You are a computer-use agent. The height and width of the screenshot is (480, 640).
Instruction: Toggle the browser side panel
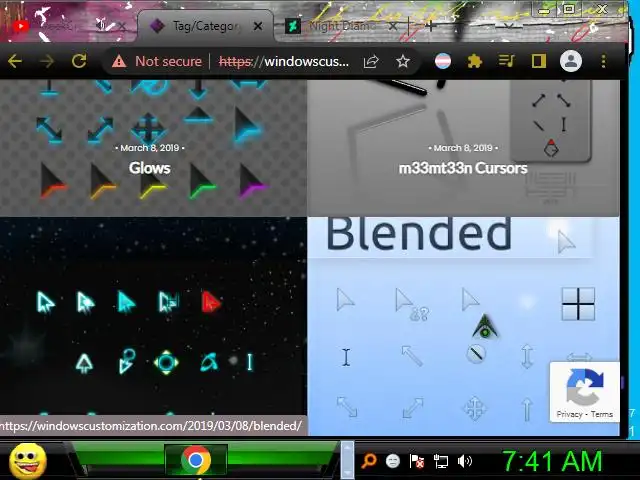[x=539, y=61]
